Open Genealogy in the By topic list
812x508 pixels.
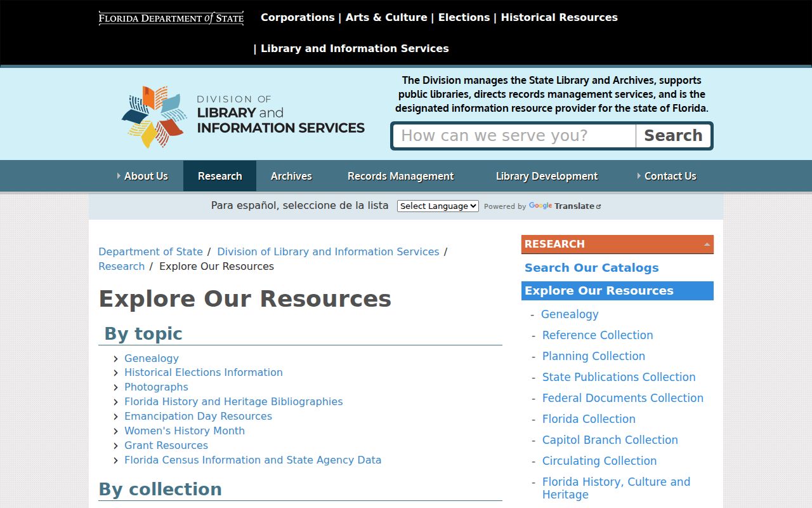pyautogui.click(x=152, y=358)
